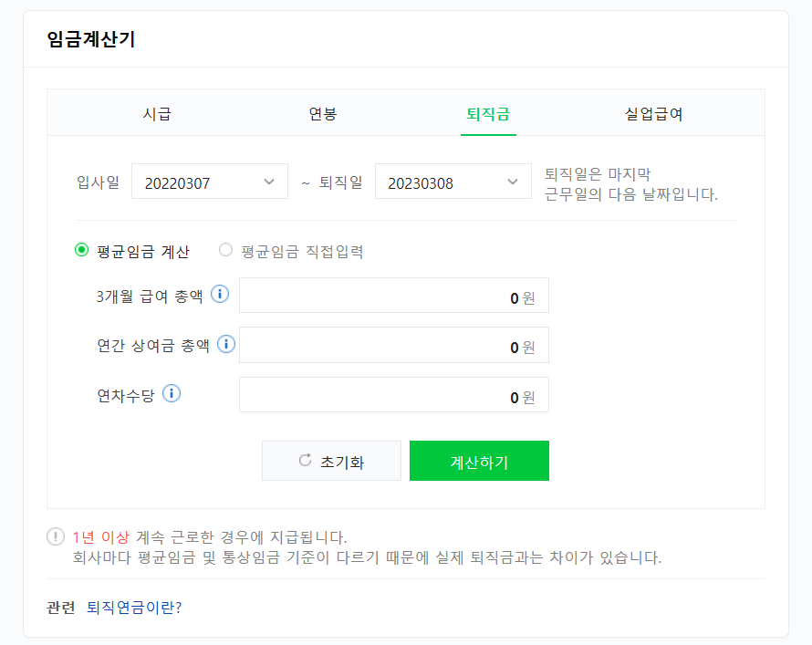The image size is (812, 645).
Task: Click the info icon beside 3개월 급여 총액
Action: click(218, 294)
